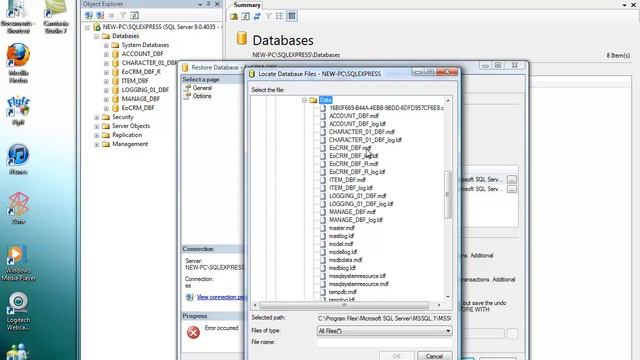Select mssqlsystemresource.ldf file
Image resolution: width=640 pixels, height=360 pixels.
(x=357, y=276)
